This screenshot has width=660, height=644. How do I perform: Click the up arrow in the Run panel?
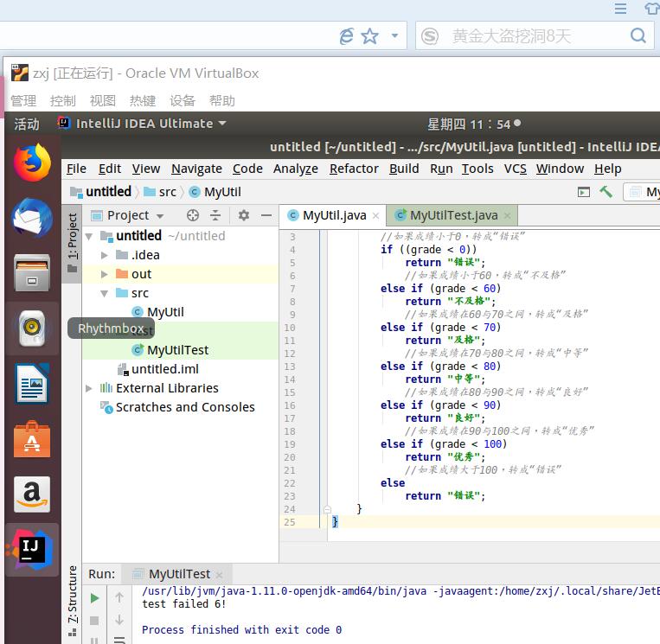(x=119, y=597)
